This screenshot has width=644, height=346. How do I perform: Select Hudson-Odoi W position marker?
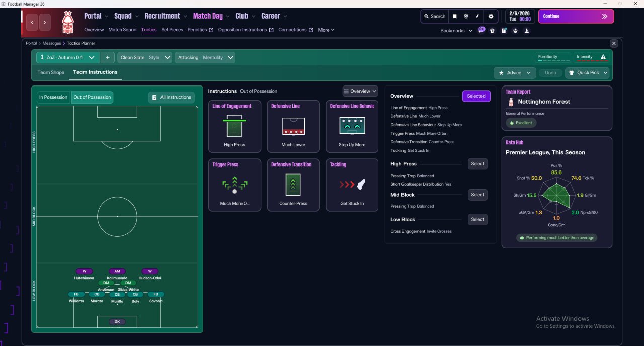click(x=150, y=271)
